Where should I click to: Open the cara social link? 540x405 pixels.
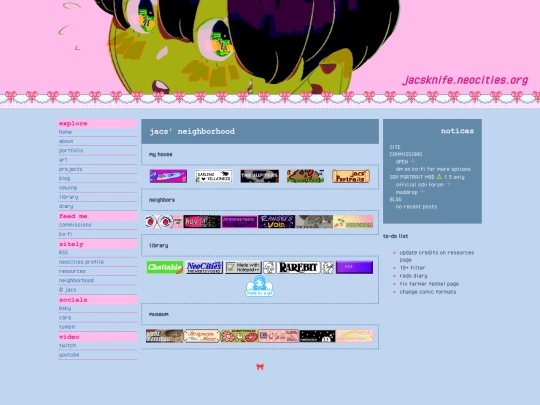(65, 318)
